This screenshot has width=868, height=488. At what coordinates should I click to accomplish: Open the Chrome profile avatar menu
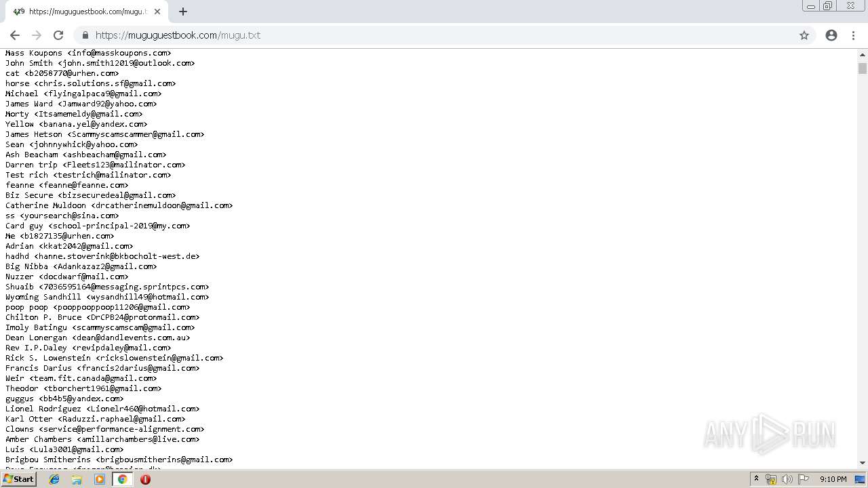click(x=831, y=35)
